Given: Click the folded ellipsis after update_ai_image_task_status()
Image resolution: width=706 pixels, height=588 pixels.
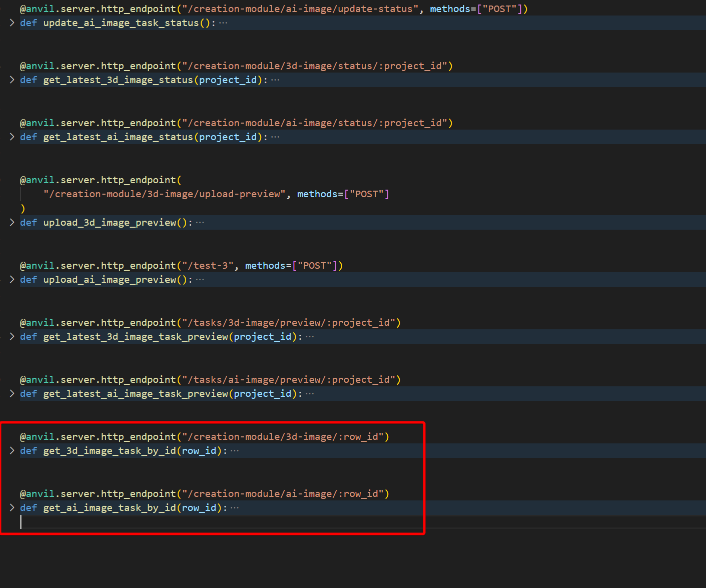Looking at the screenshot, I should point(223,23).
